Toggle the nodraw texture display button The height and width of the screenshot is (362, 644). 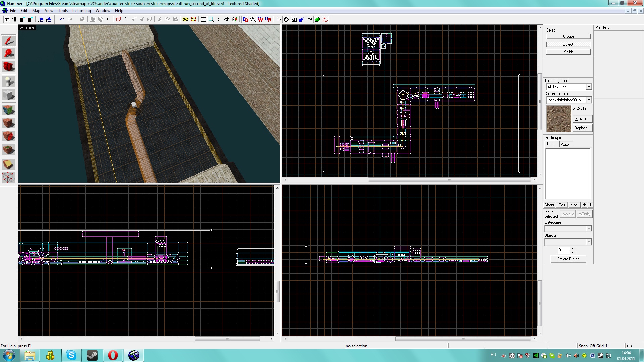[325, 19]
